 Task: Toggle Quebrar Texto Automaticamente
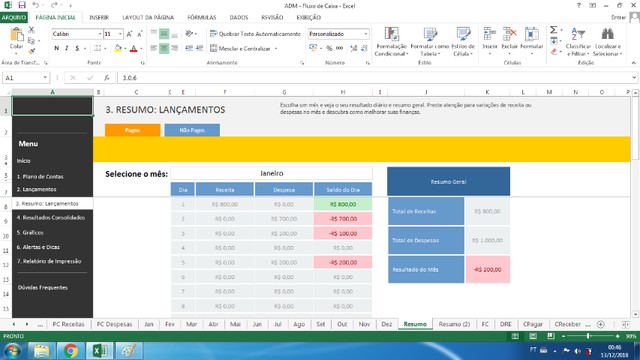point(255,34)
